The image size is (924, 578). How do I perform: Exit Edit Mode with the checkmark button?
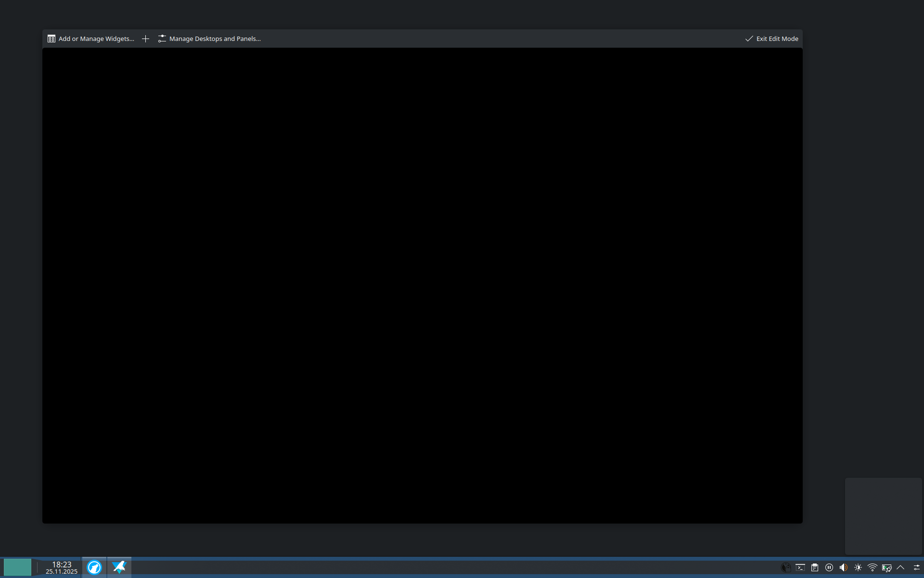pos(771,39)
